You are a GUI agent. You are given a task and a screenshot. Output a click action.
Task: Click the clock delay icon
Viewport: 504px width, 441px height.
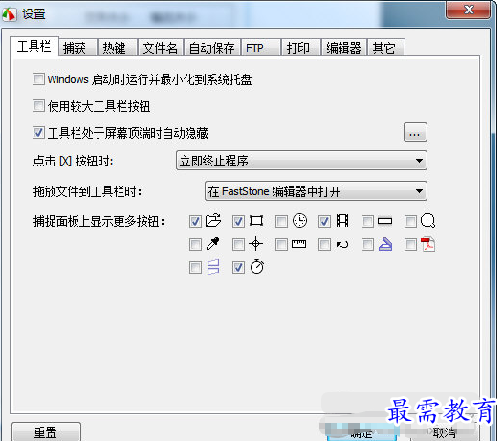pyautogui.click(x=299, y=221)
